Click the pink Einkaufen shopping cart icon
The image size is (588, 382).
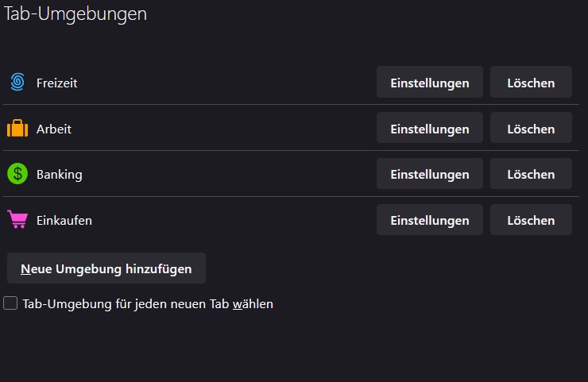pos(17,220)
